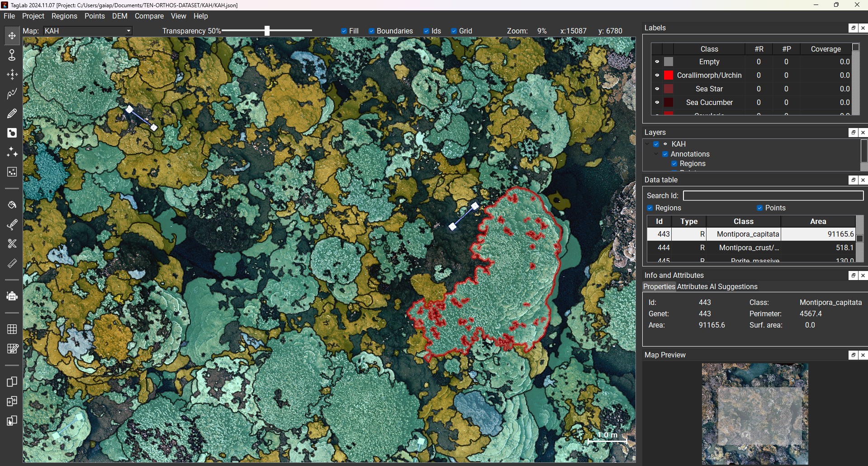Float the Layers panel
Viewport: 868px width, 466px height.
[x=853, y=133]
